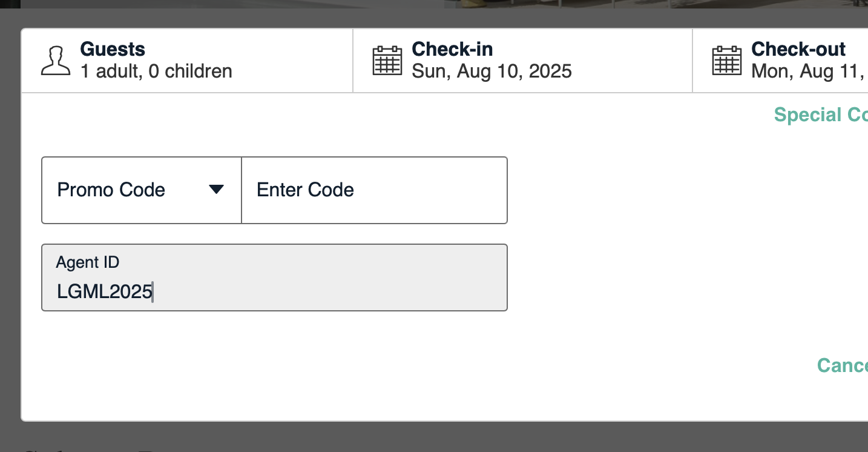Open the Check-out section header
868x452 pixels.
click(x=798, y=49)
